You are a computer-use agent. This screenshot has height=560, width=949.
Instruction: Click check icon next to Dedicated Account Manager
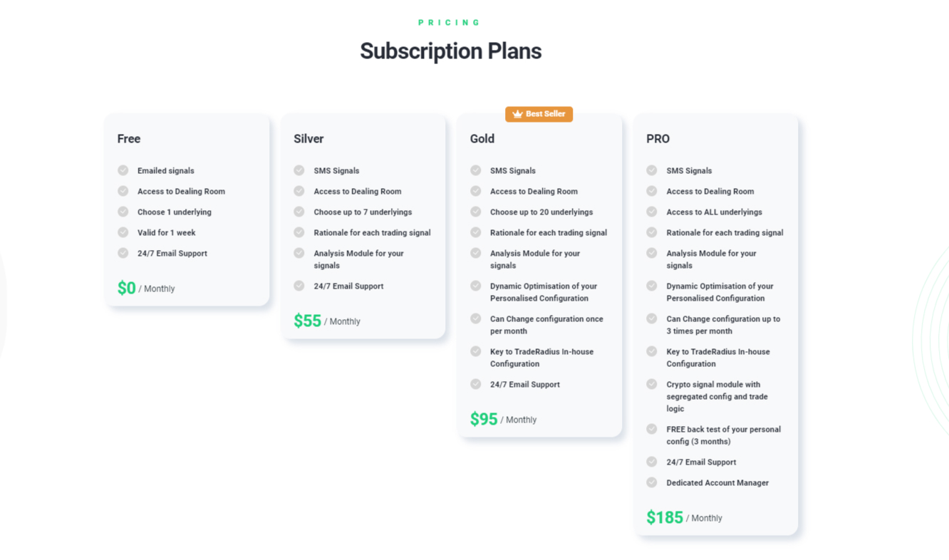652,482
